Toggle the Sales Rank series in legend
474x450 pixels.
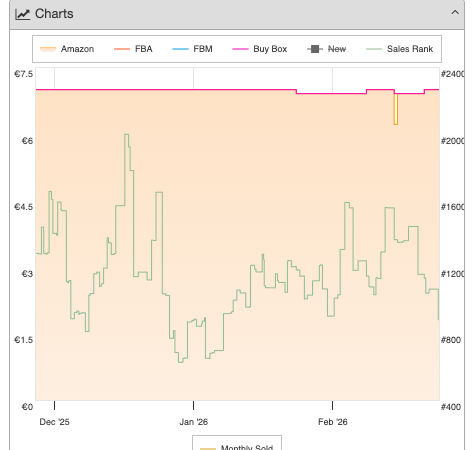click(400, 49)
